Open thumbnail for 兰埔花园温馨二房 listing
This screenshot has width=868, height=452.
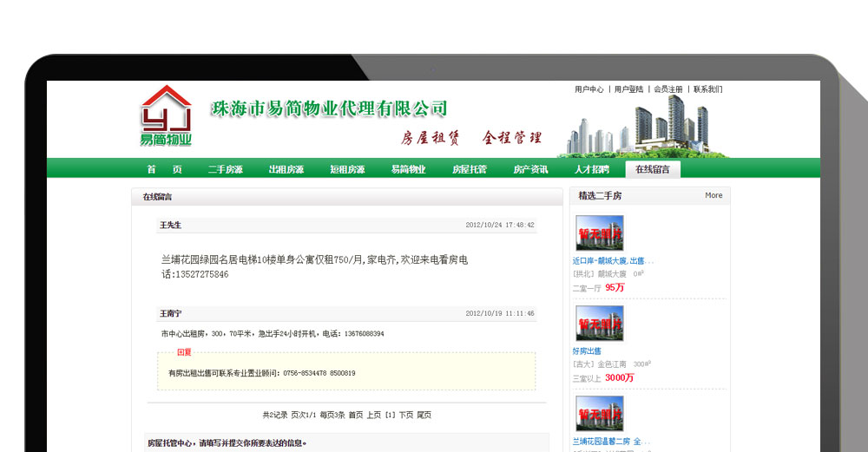[600, 414]
